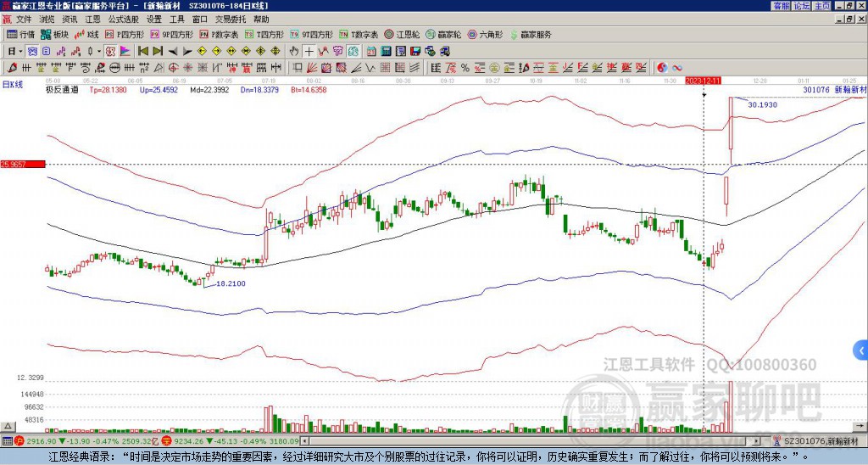Jump to last bar with skip-forward arrow

pyautogui.click(x=158, y=52)
